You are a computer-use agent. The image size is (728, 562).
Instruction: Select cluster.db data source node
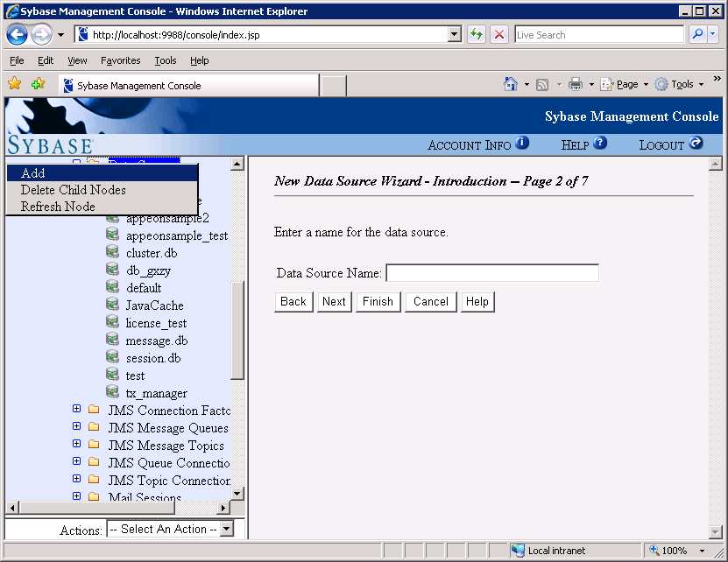pyautogui.click(x=152, y=253)
